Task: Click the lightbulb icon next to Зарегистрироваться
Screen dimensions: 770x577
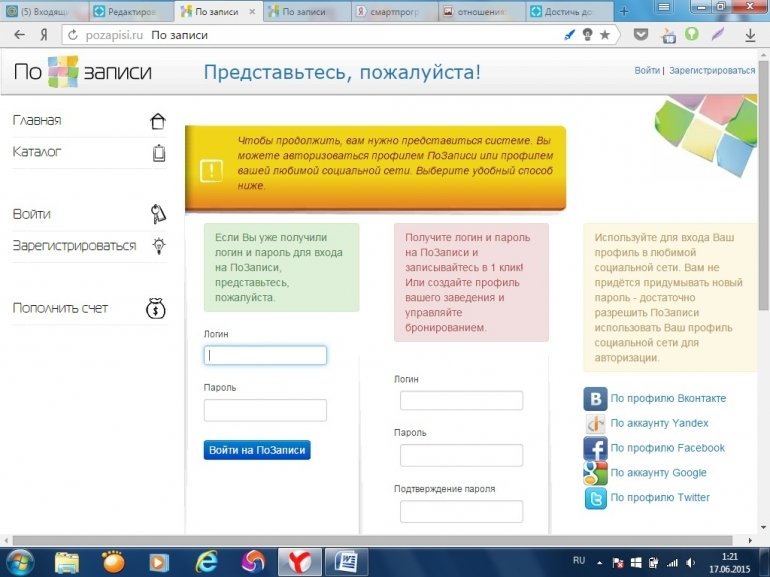Action: tap(158, 246)
